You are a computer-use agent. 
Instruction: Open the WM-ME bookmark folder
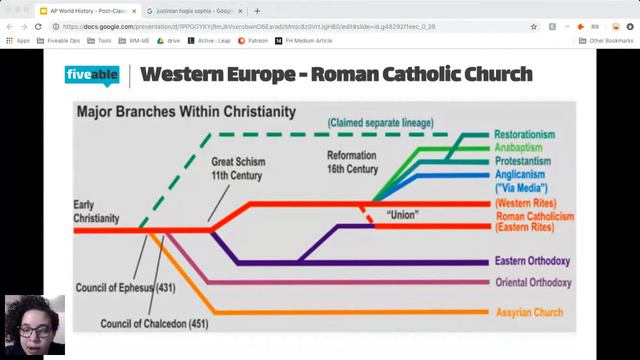(134, 41)
